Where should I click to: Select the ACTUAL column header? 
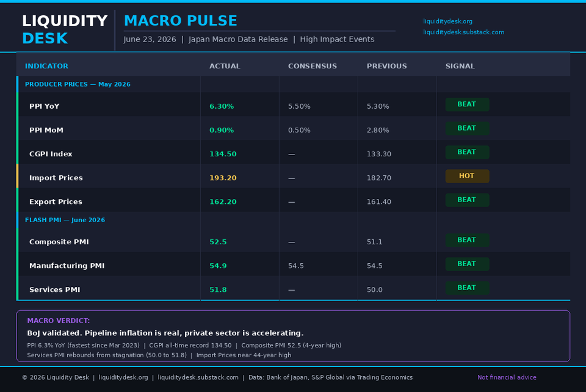point(225,66)
